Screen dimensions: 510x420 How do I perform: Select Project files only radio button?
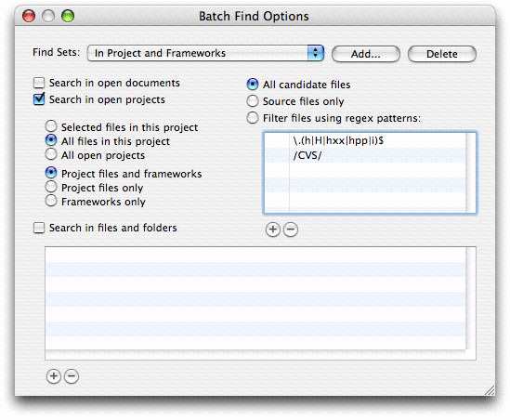[x=51, y=187]
